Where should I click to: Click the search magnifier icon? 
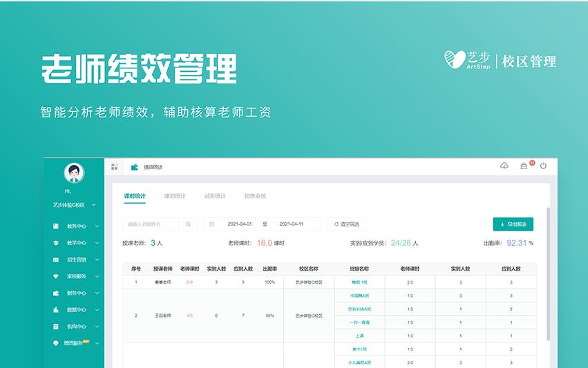[x=188, y=224]
